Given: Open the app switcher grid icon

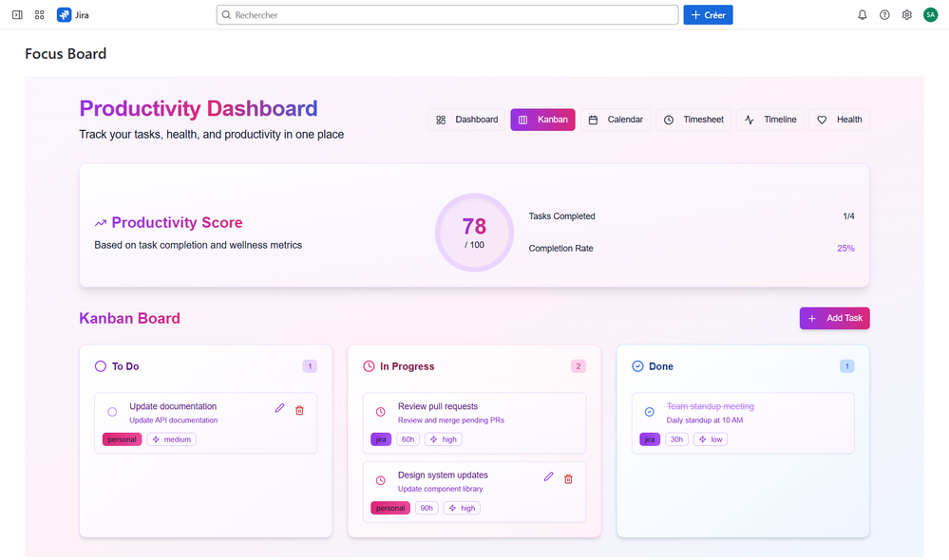Looking at the screenshot, I should click(x=39, y=14).
